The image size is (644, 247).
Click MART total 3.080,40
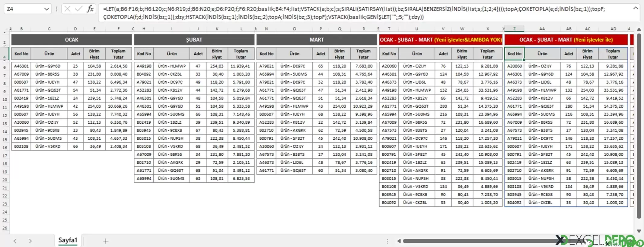pos(363,171)
